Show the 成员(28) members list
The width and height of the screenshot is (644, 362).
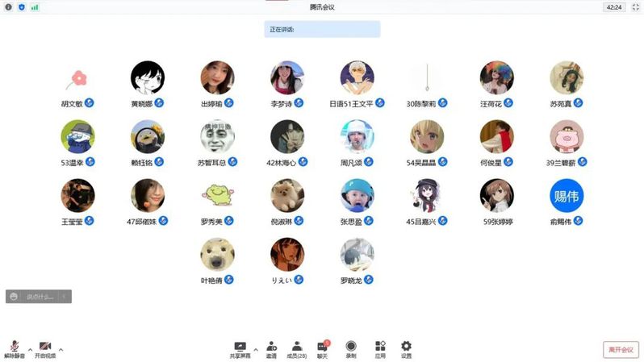point(297,350)
